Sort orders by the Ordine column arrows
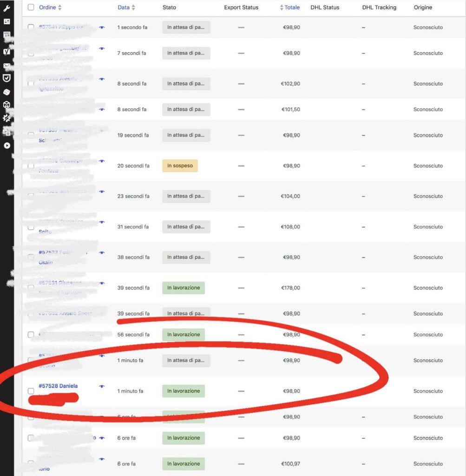 (x=59, y=8)
